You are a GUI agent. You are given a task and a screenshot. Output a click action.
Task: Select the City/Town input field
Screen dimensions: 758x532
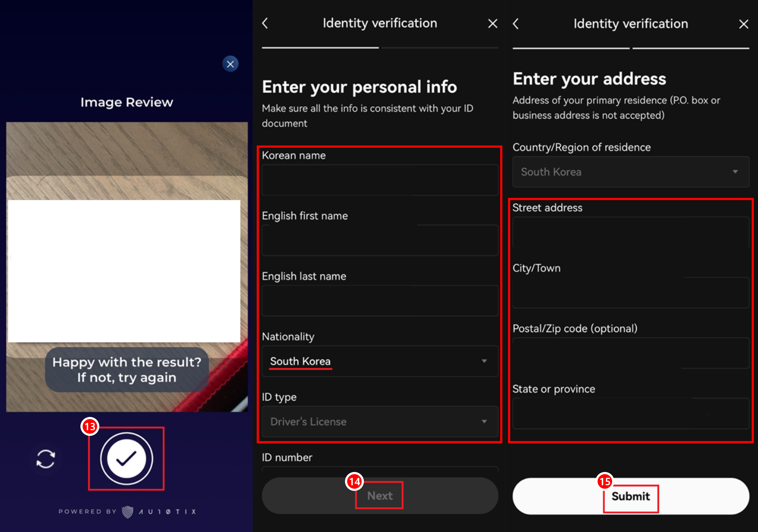tap(631, 293)
